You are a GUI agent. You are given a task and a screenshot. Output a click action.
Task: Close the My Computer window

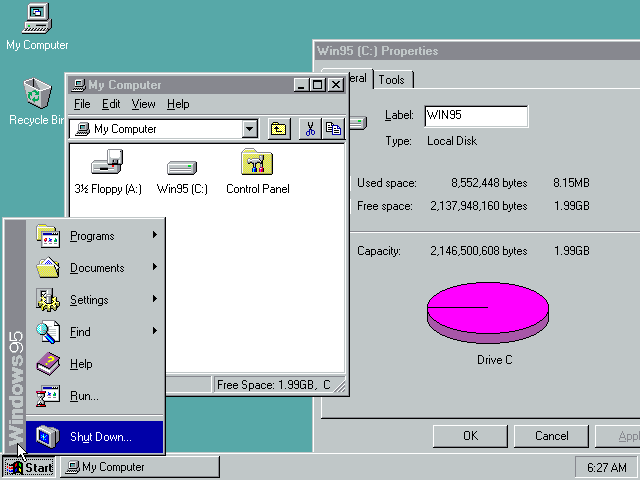point(336,85)
